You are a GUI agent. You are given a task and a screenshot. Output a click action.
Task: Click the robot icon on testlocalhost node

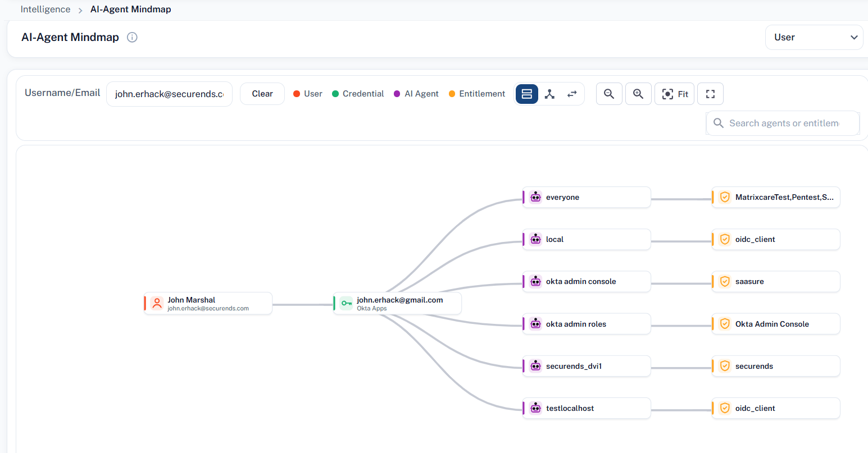[x=535, y=408]
